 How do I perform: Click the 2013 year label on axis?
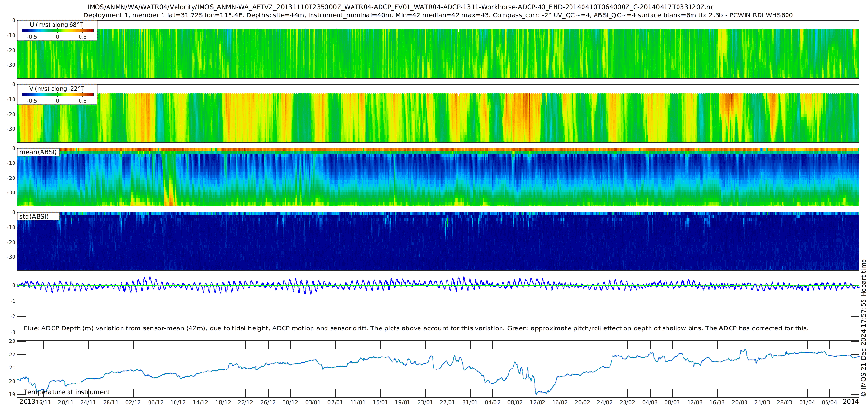[27, 402]
